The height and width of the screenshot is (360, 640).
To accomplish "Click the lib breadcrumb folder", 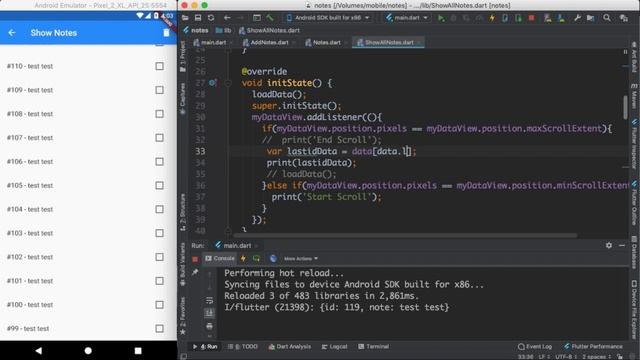I will [x=224, y=30].
